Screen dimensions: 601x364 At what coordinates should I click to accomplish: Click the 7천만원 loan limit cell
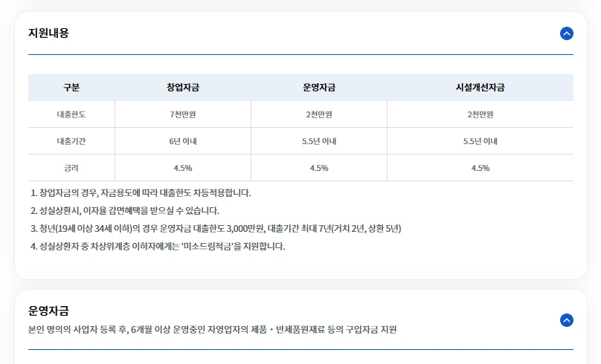183,114
